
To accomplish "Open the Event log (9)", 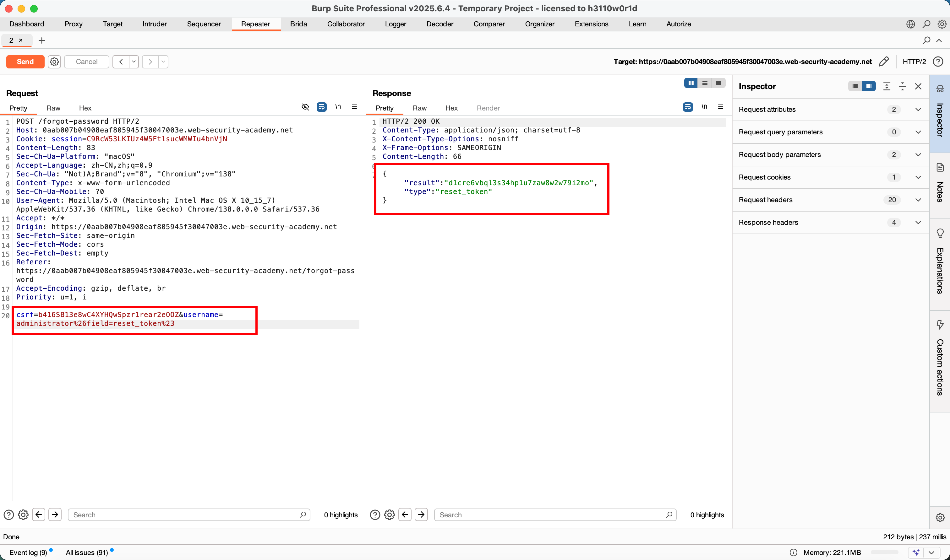I will pyautogui.click(x=28, y=552).
